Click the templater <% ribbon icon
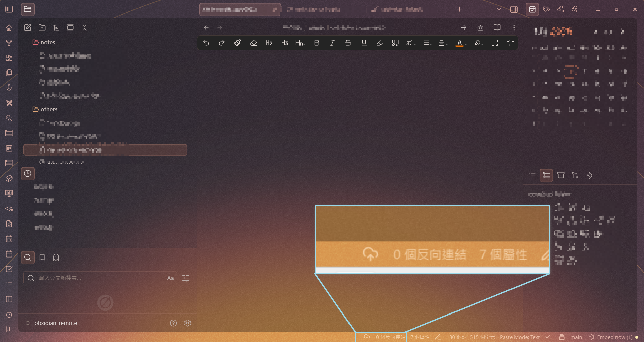The image size is (644, 342). [9, 209]
